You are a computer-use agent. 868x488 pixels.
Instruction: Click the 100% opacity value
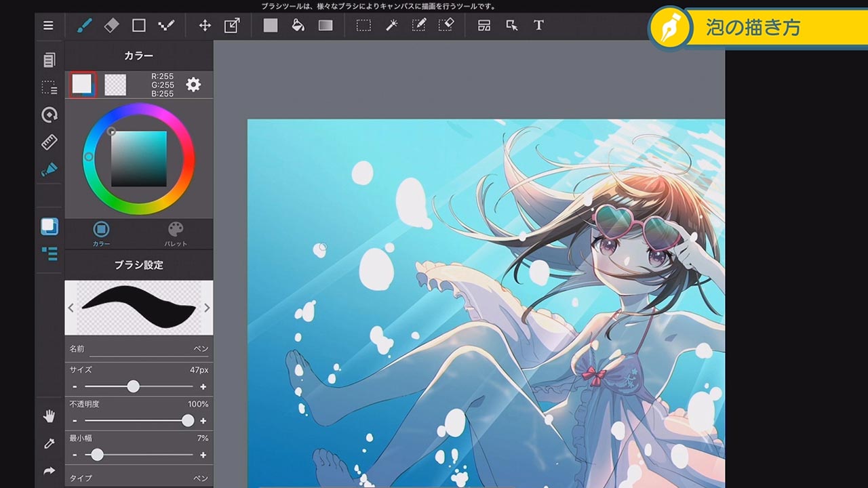click(x=198, y=404)
